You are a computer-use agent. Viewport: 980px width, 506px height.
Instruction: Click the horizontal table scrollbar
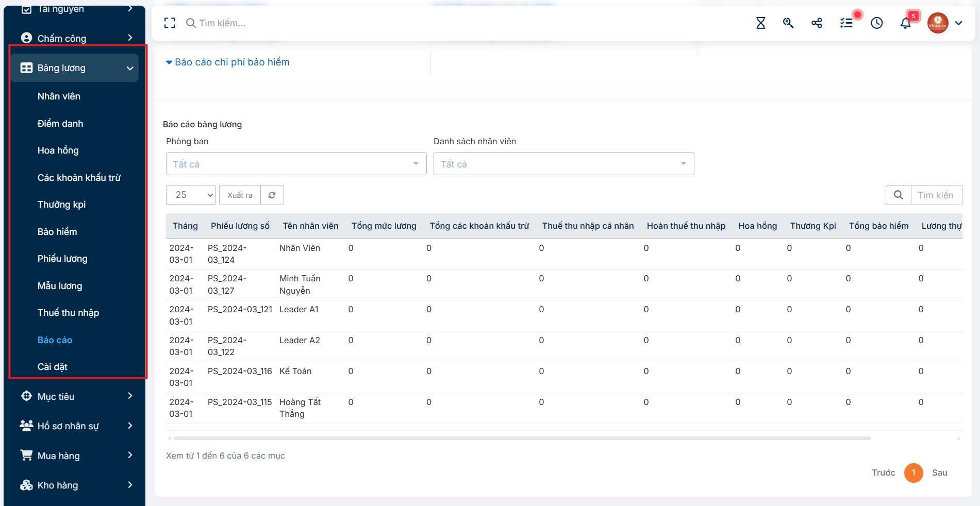click(x=522, y=438)
